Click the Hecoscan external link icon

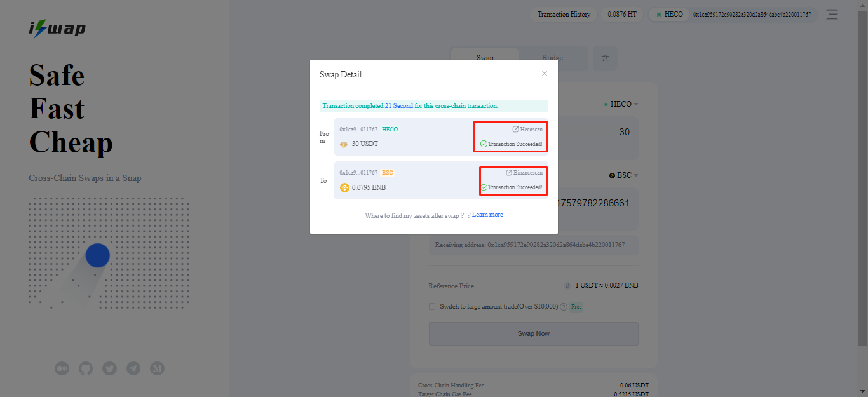(515, 130)
